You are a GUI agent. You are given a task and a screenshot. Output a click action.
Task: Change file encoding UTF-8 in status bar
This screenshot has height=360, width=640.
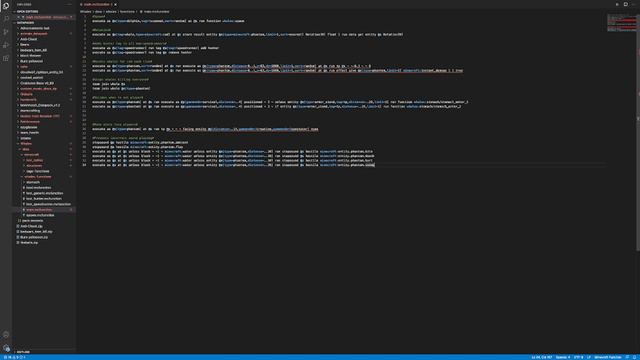point(578,358)
